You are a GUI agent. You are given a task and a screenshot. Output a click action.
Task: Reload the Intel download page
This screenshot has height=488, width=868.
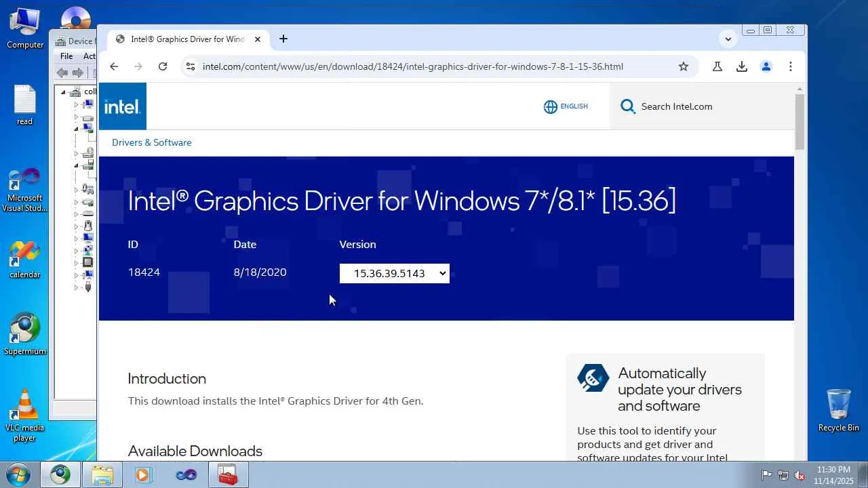tap(163, 66)
